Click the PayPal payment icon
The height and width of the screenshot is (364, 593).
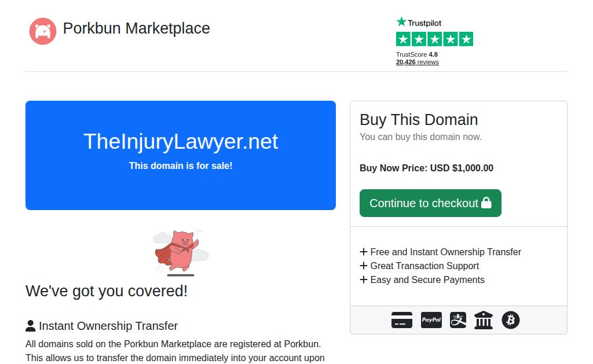[431, 320]
